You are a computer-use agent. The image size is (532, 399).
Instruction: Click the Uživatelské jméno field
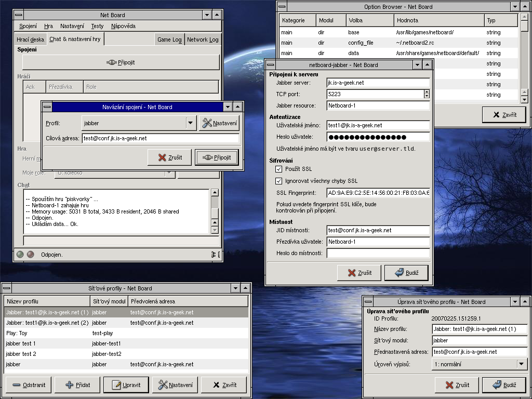tap(378, 125)
